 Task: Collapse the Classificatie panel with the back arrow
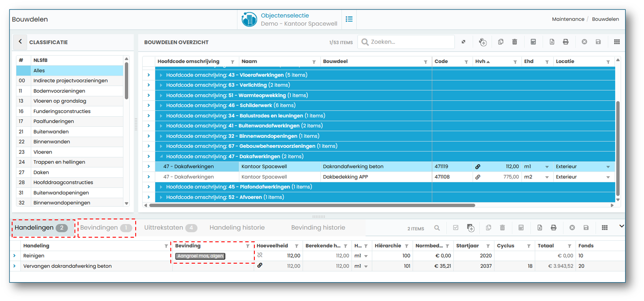20,42
